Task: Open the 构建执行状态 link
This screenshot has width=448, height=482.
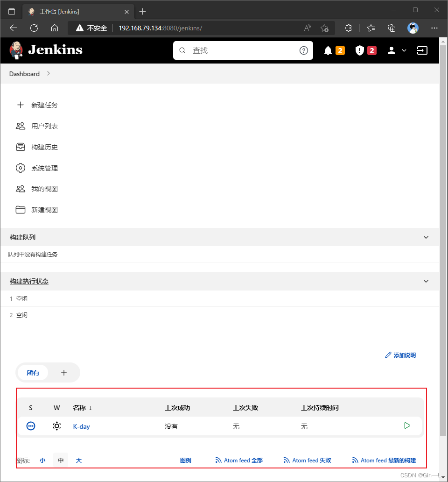Action: point(29,281)
